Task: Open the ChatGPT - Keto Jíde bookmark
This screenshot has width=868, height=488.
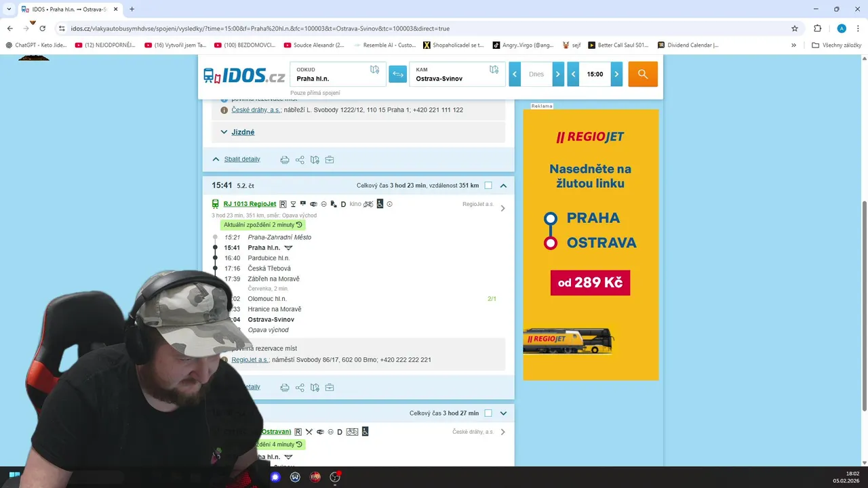Action: [36, 45]
